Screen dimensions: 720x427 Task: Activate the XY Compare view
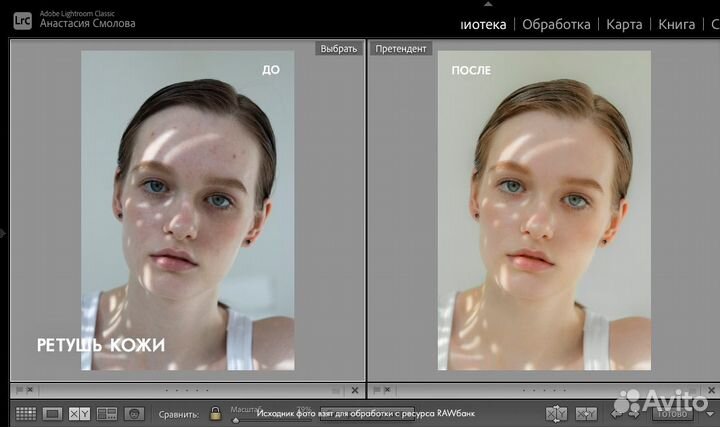click(x=79, y=414)
